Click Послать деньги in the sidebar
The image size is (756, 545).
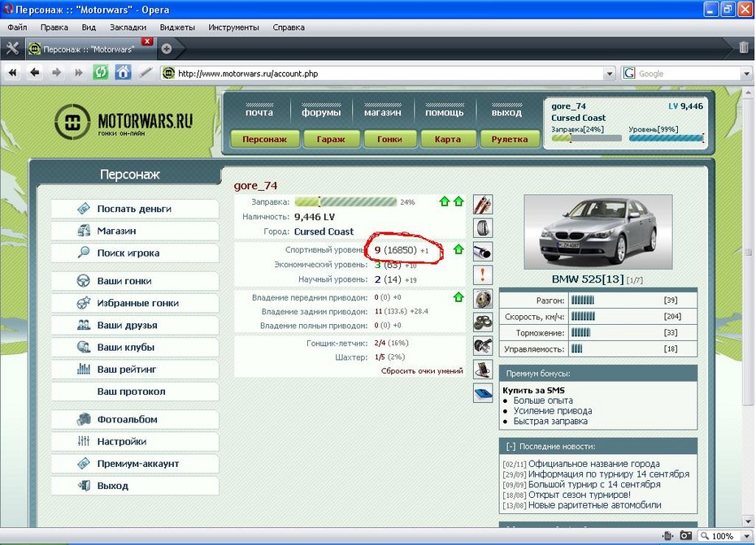pos(135,209)
